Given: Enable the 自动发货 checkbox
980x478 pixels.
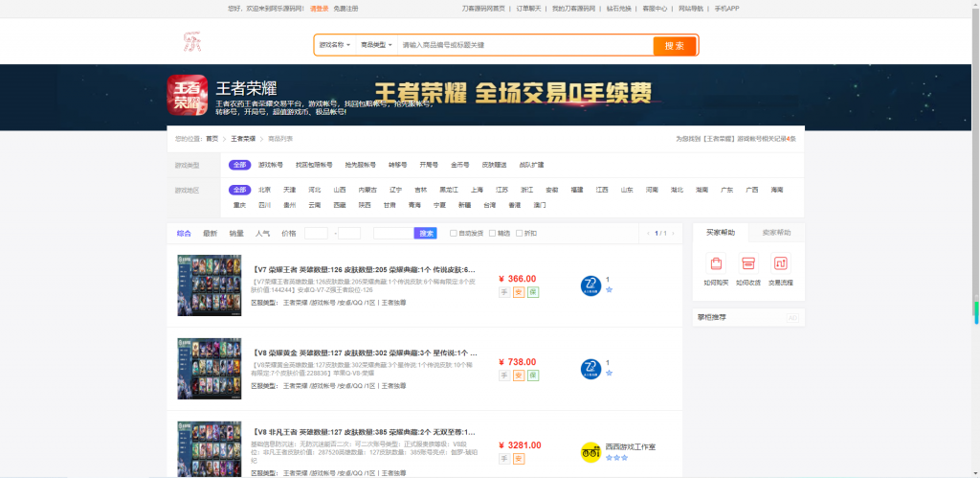Looking at the screenshot, I should click(454, 234).
